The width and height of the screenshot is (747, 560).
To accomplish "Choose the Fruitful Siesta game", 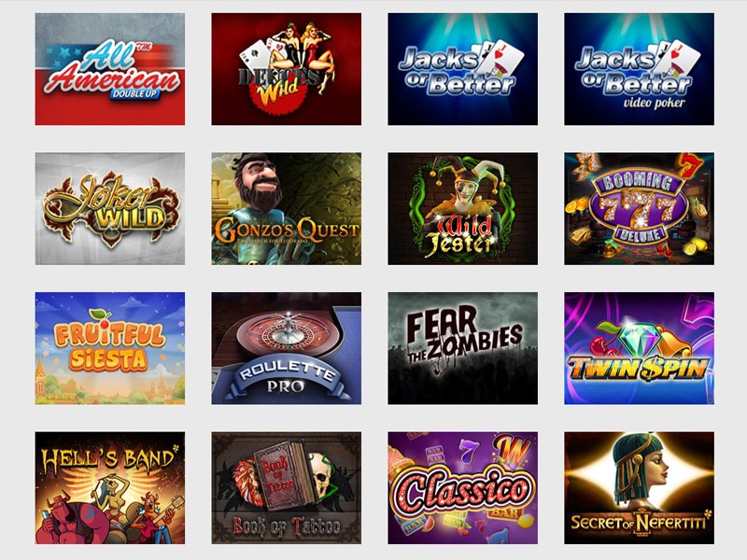I will (110, 348).
